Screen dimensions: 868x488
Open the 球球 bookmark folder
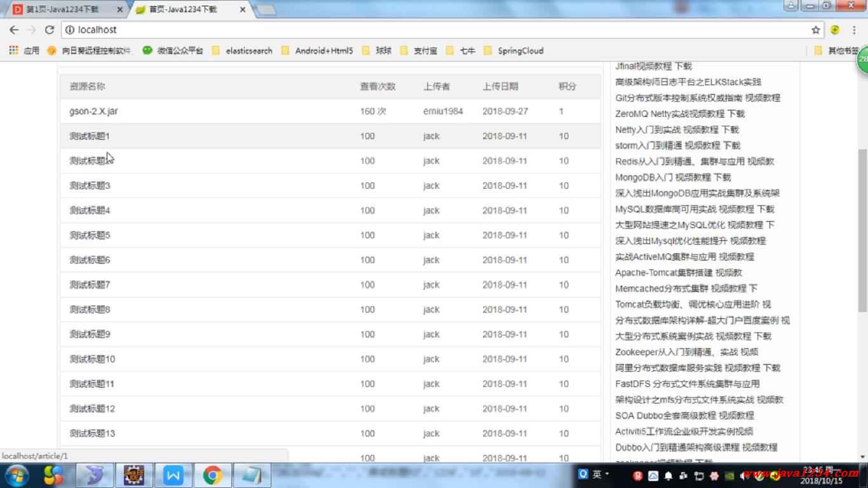click(x=377, y=51)
